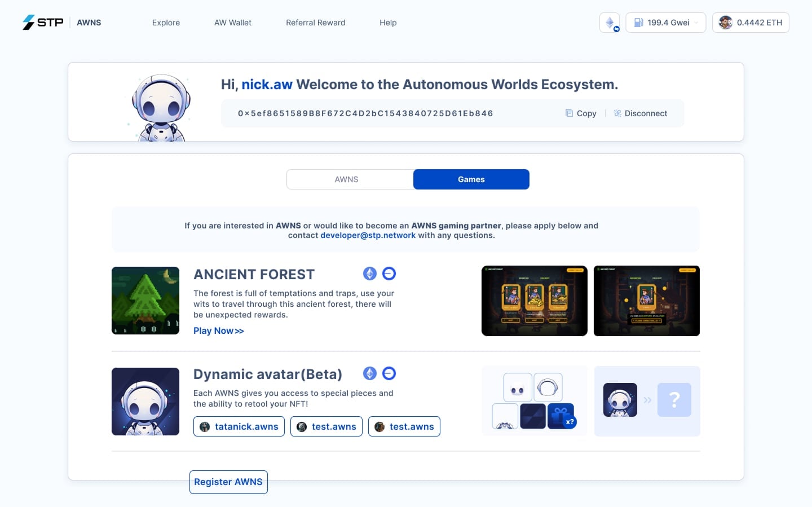Go to AW Wallet in the navigation

233,23
